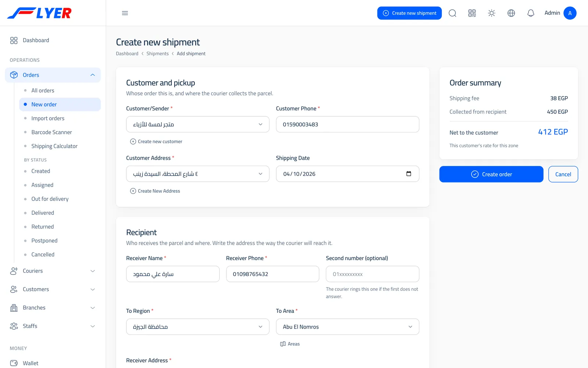Image resolution: width=588 pixels, height=368 pixels.
Task: Open Dashboard breadcrumb link
Action: (x=127, y=54)
